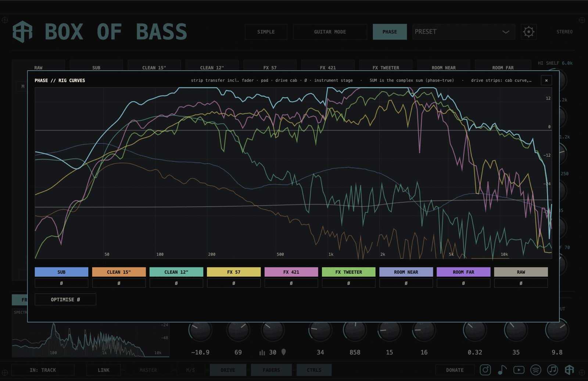Toggle the CLEAN 15" curve swatch

click(x=119, y=272)
